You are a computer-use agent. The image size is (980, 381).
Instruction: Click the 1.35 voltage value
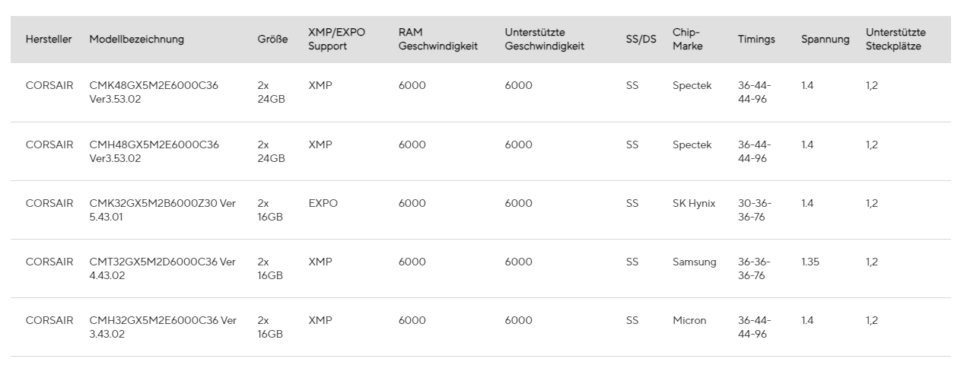click(810, 262)
